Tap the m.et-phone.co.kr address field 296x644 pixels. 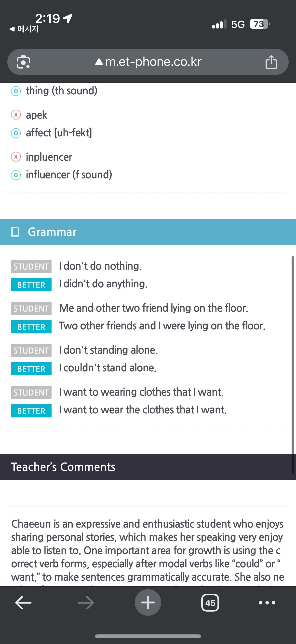pyautogui.click(x=153, y=62)
